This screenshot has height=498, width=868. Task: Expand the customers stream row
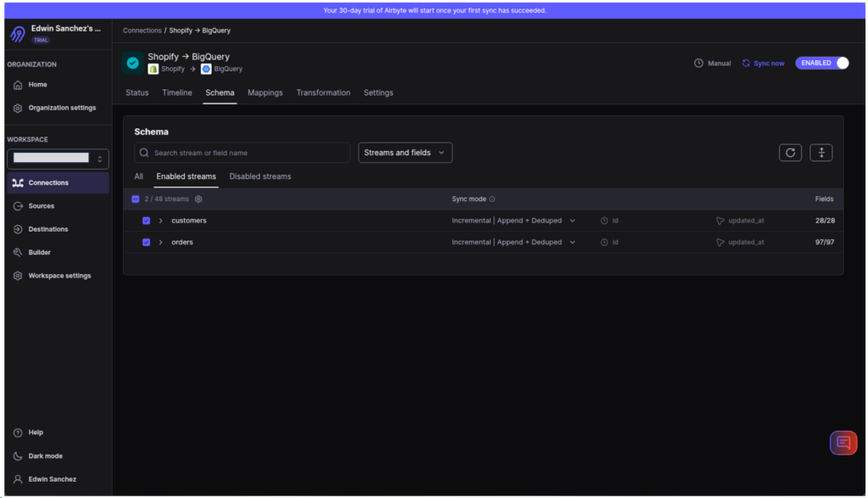coord(160,221)
